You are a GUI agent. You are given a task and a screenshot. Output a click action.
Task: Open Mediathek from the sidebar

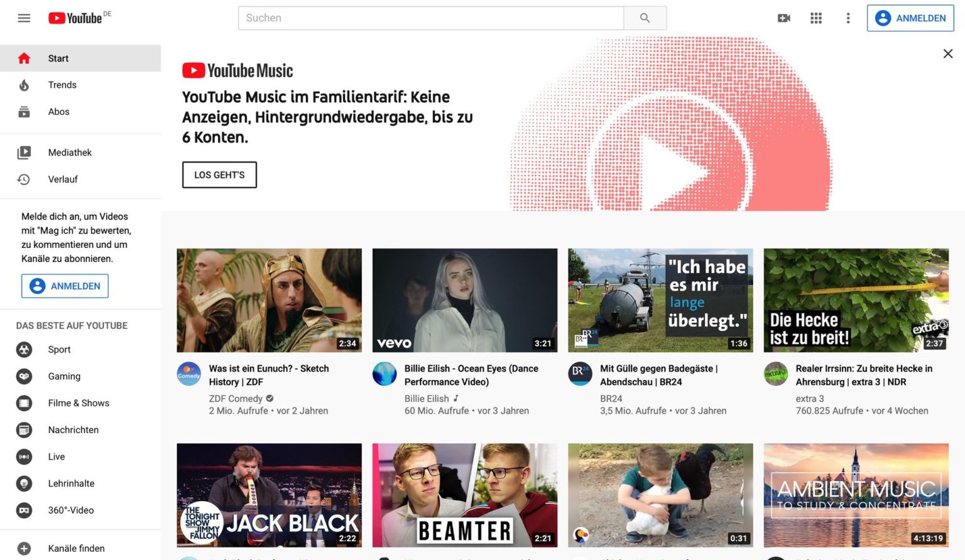[69, 152]
